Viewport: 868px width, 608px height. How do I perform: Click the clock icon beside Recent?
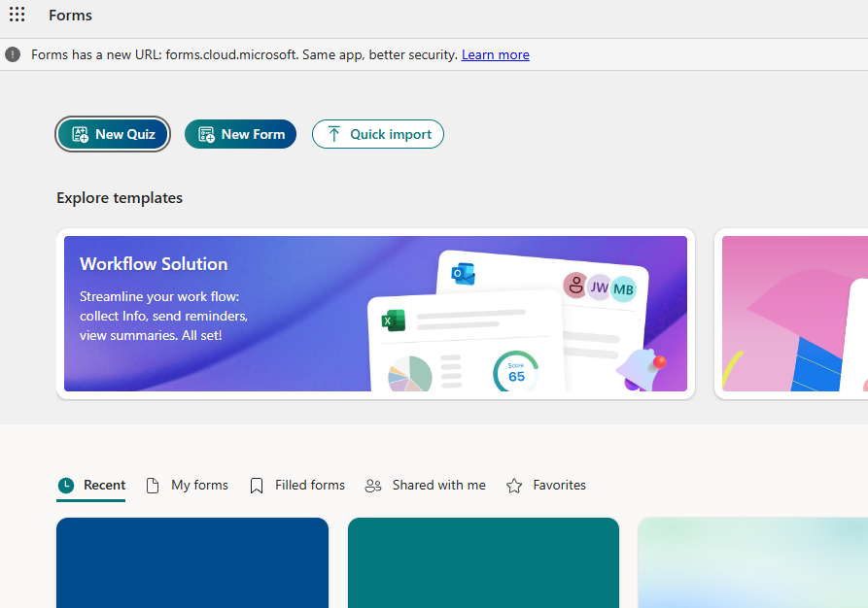[66, 486]
